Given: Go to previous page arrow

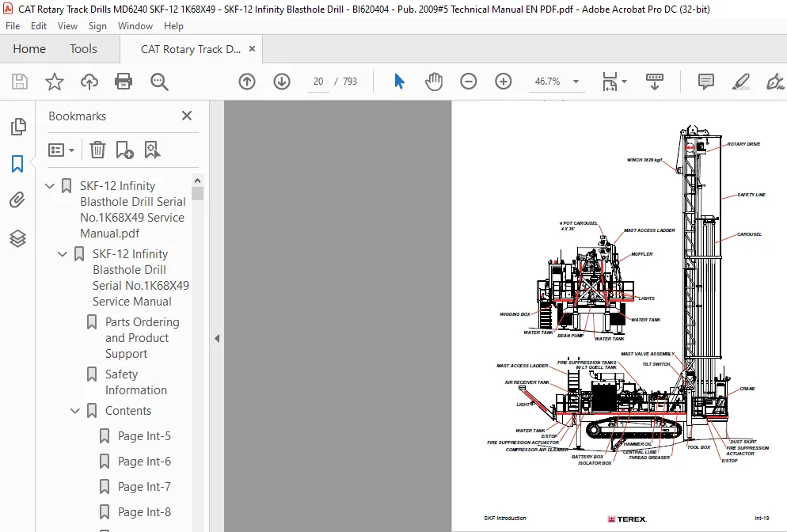Looking at the screenshot, I should click(247, 82).
